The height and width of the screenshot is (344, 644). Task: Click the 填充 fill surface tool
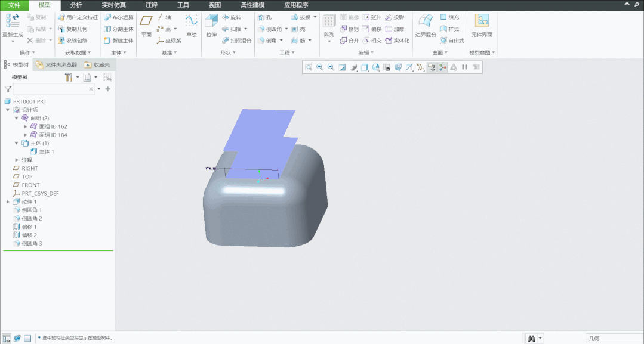pyautogui.click(x=450, y=17)
